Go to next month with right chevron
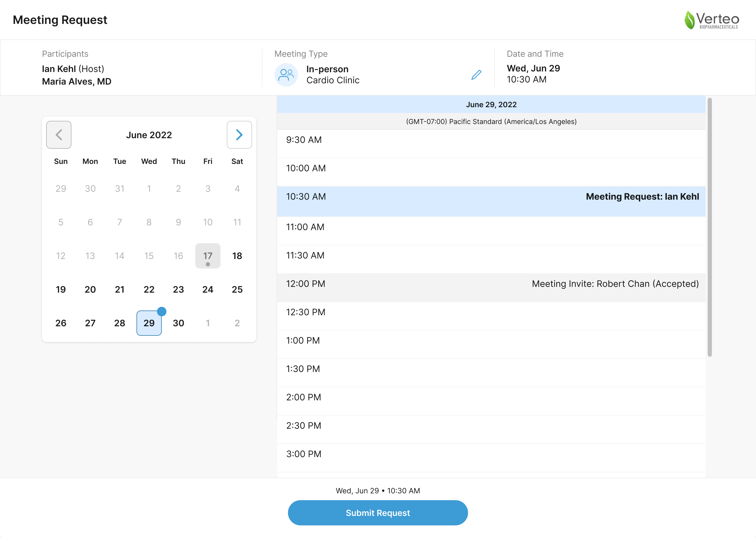Image resolution: width=756 pixels, height=538 pixels. [239, 135]
